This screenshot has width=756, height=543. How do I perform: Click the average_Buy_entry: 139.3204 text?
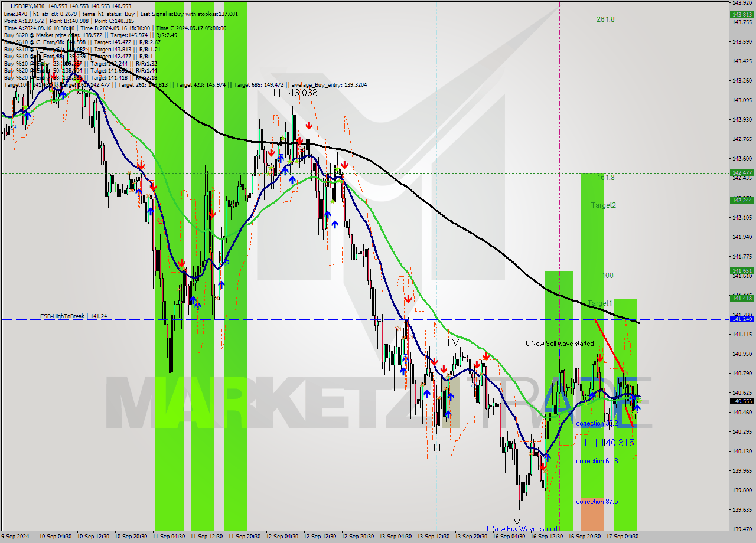pos(329,84)
